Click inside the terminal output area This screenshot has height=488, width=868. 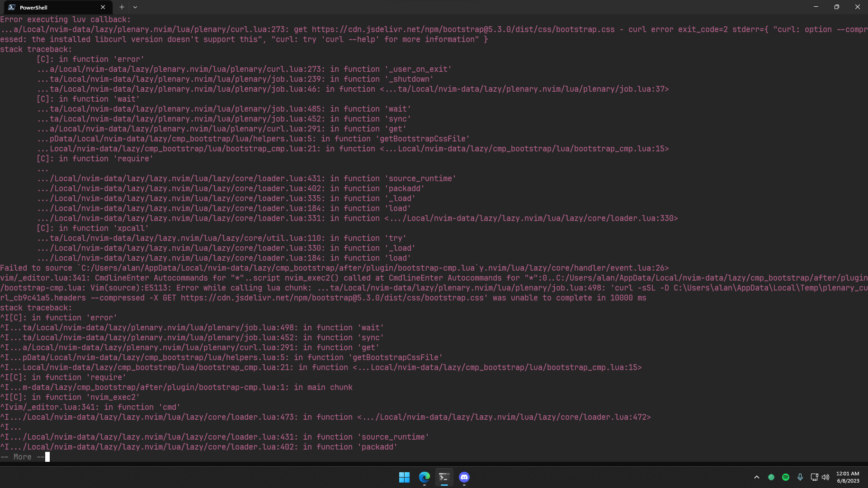click(x=316, y=226)
